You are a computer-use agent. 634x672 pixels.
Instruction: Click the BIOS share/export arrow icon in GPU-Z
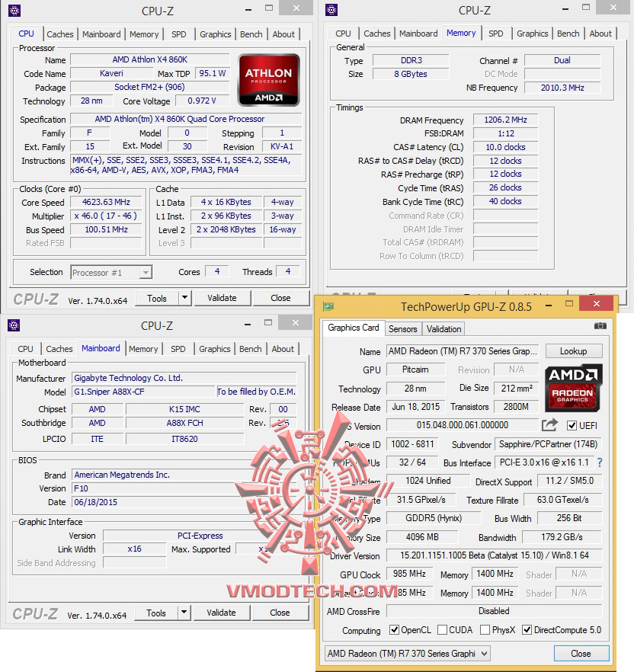click(x=549, y=425)
